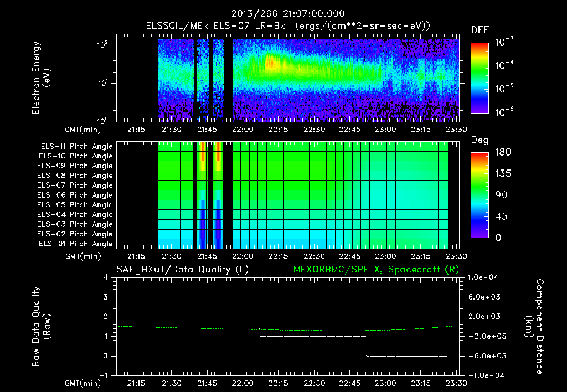This screenshot has height=392, width=567.
Task: Click the Raw Data Quality (Raw) axis label
Action: [41, 327]
